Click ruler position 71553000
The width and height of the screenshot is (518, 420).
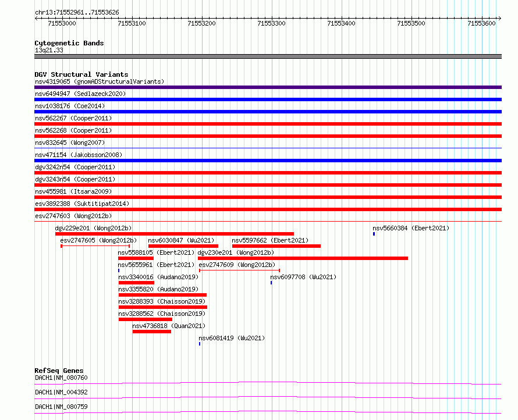[62, 23]
